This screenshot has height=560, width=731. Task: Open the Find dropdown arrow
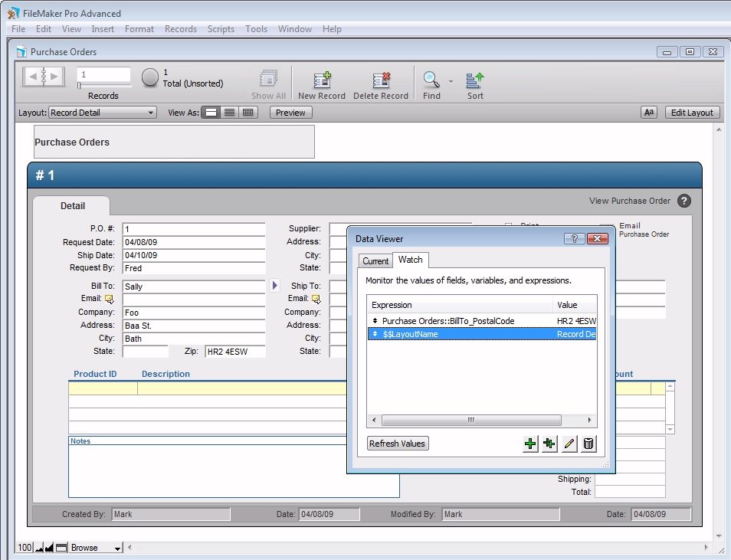[x=451, y=81]
